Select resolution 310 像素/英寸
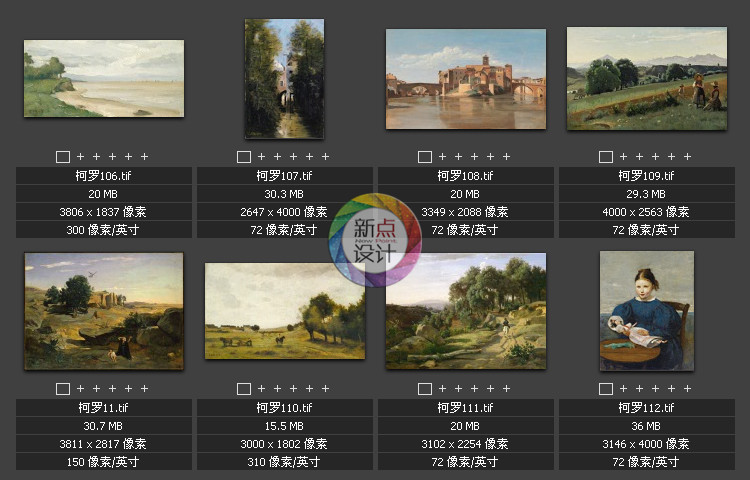 coord(284,462)
